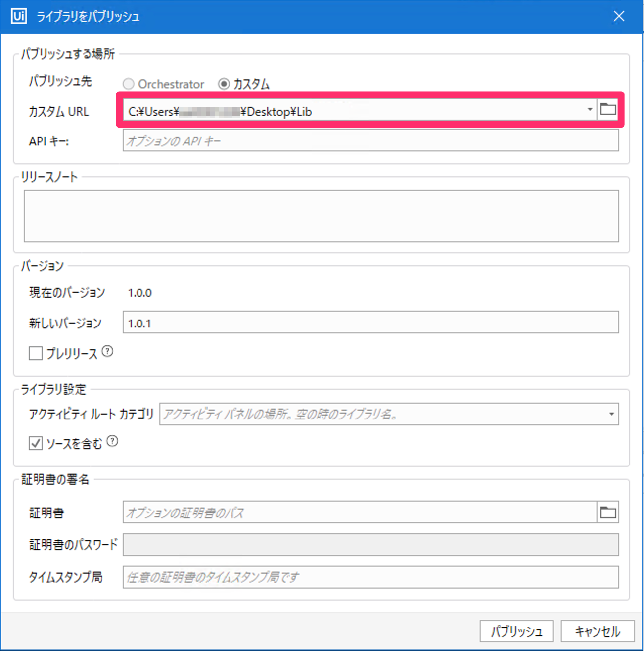Image resolution: width=644 pixels, height=651 pixels.
Task: Select the カスタム radio button
Action: (x=224, y=84)
